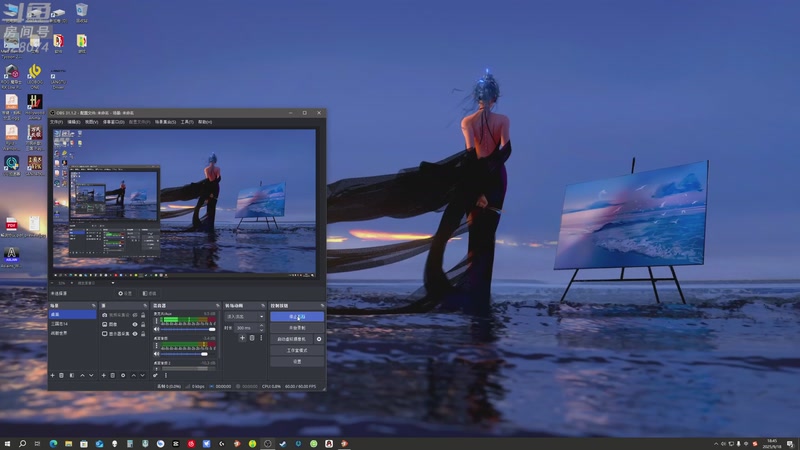Delete selected scene with trash icon
The width and height of the screenshot is (800, 450).
tap(61, 376)
